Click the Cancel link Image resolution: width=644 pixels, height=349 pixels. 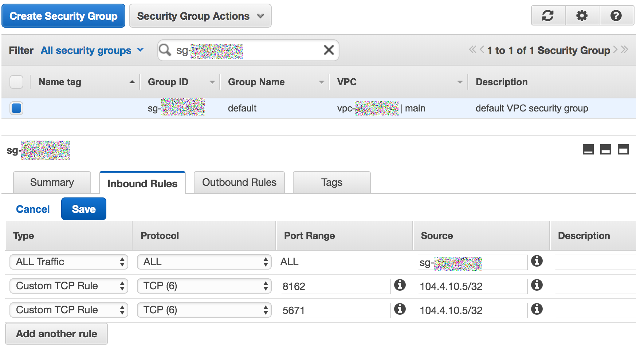tap(33, 209)
